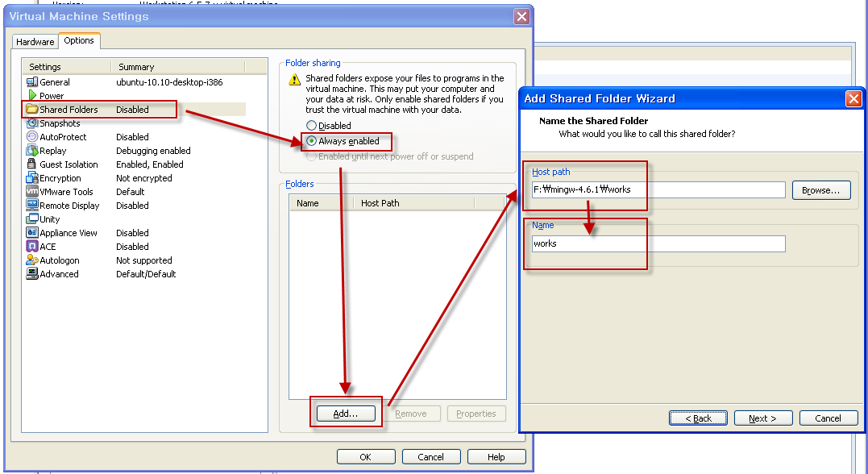Select the Guest Isolation row

point(135,164)
